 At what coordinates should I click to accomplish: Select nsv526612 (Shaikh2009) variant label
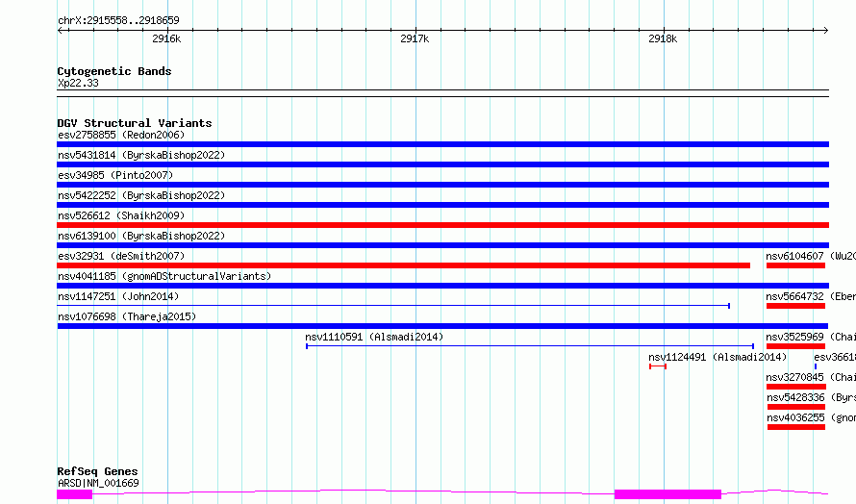[x=121, y=215]
